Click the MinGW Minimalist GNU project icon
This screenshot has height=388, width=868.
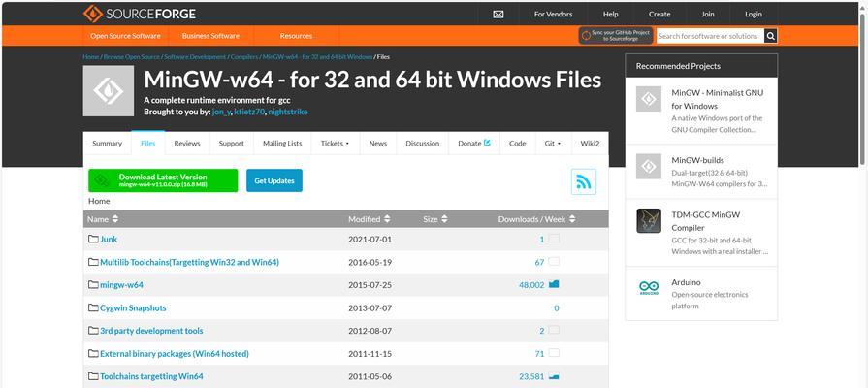click(x=648, y=99)
